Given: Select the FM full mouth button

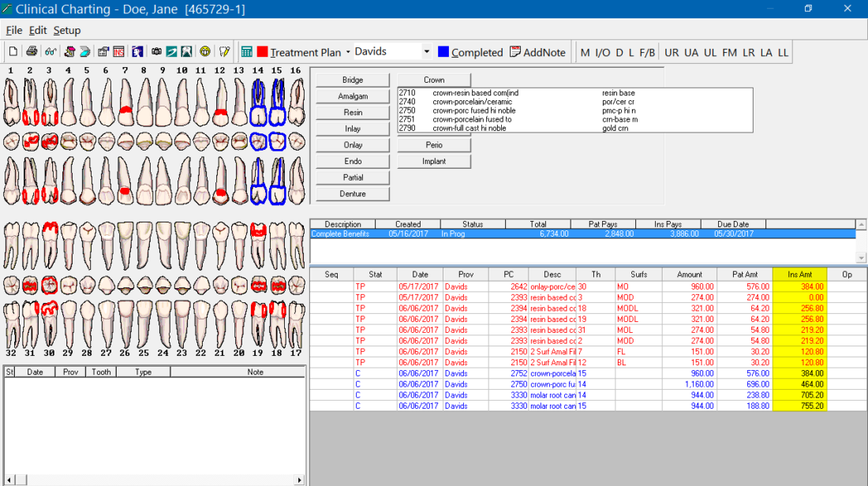Looking at the screenshot, I should [730, 53].
